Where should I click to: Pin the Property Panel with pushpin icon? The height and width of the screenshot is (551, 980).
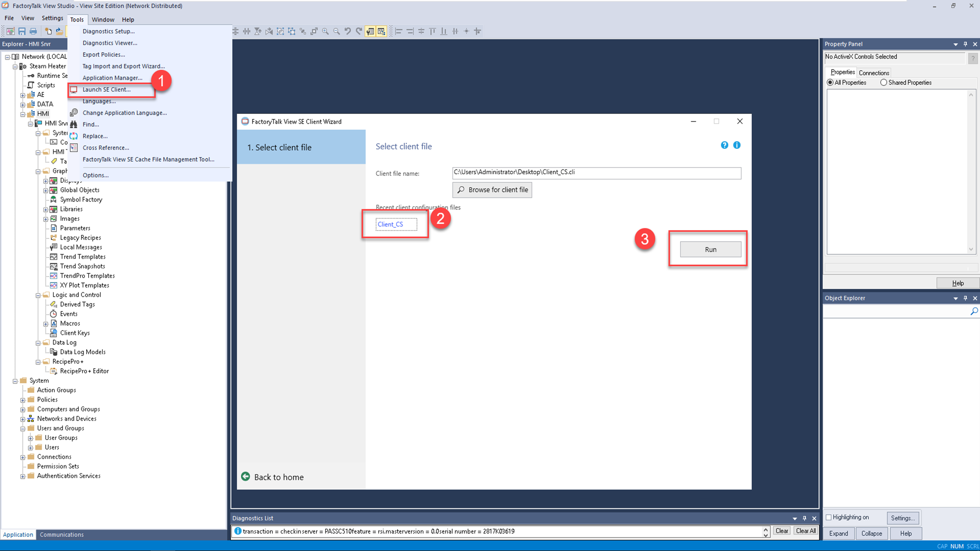coord(965,44)
